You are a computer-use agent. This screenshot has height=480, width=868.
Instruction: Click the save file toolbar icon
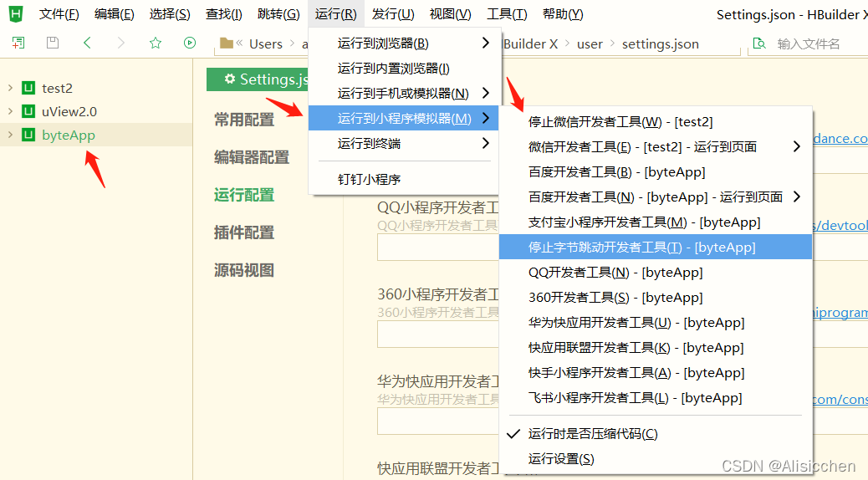pyautogui.click(x=53, y=43)
